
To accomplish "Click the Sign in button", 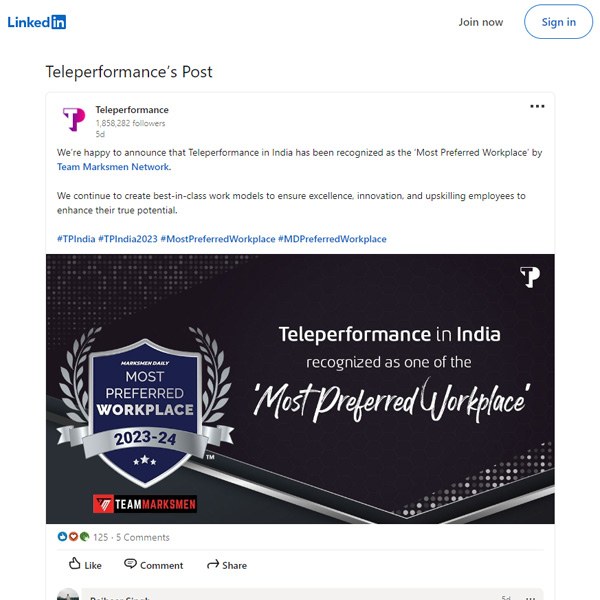I will coord(558,22).
